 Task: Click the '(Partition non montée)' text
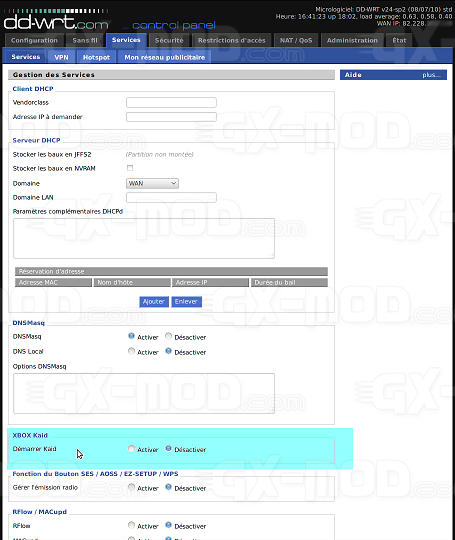pyautogui.click(x=159, y=155)
